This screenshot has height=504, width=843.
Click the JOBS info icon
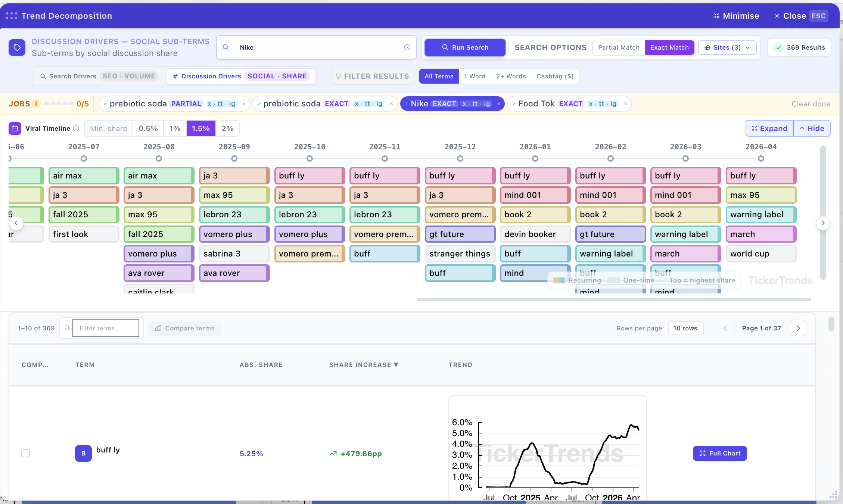click(36, 104)
